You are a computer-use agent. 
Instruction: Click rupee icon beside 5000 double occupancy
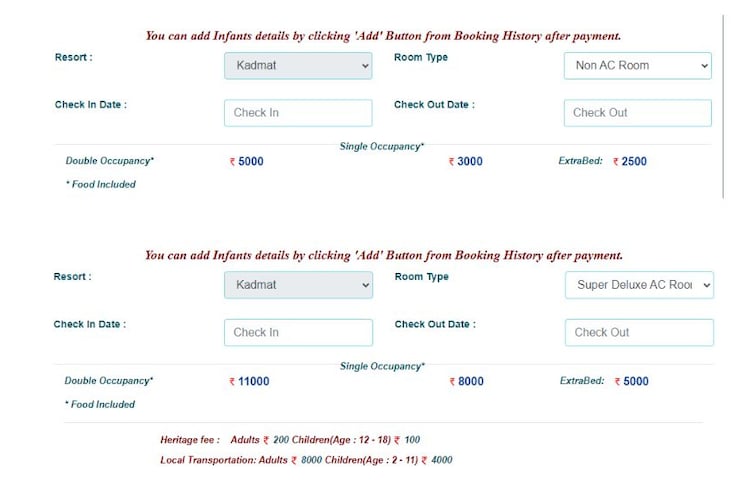coord(232,162)
